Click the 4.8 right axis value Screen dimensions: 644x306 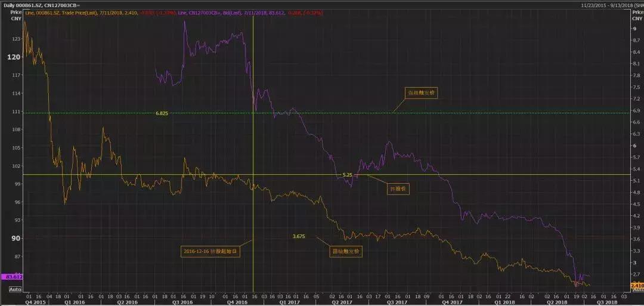point(636,192)
